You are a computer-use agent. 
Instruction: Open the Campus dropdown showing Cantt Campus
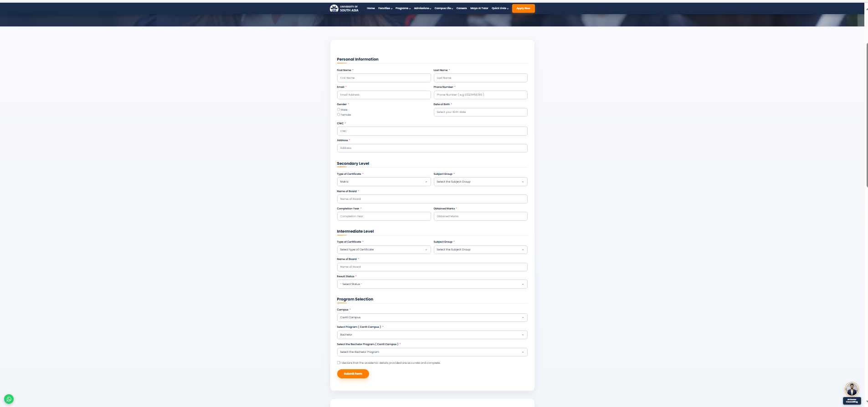tap(432, 317)
